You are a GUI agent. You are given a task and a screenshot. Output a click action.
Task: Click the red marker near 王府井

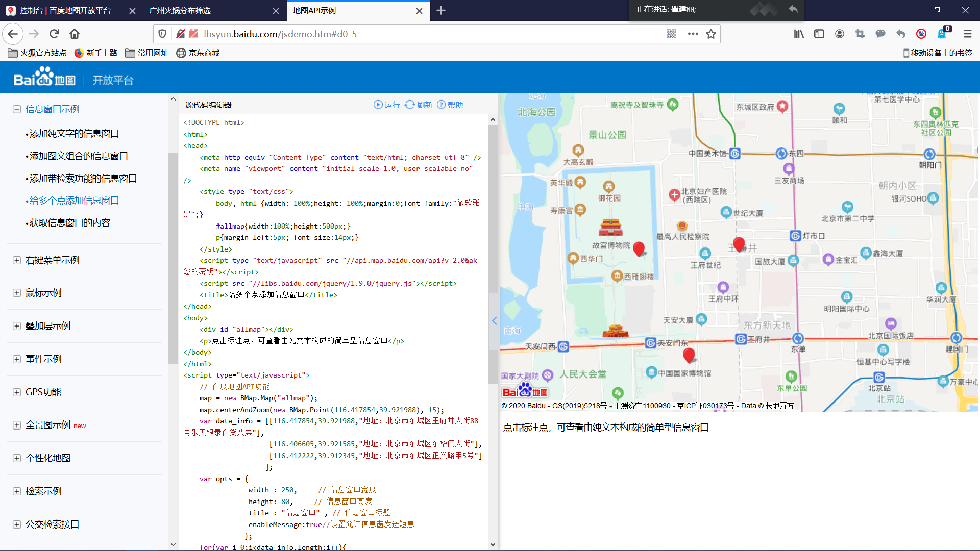click(739, 244)
